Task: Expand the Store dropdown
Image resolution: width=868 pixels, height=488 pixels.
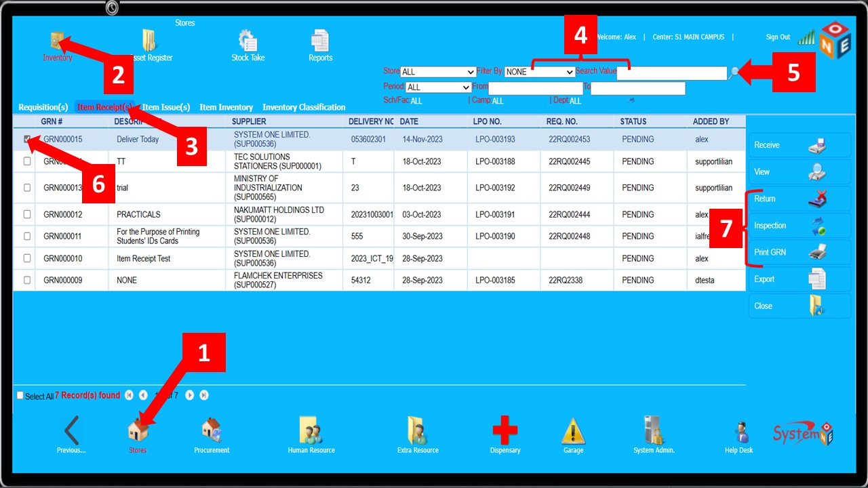Action: click(438, 72)
